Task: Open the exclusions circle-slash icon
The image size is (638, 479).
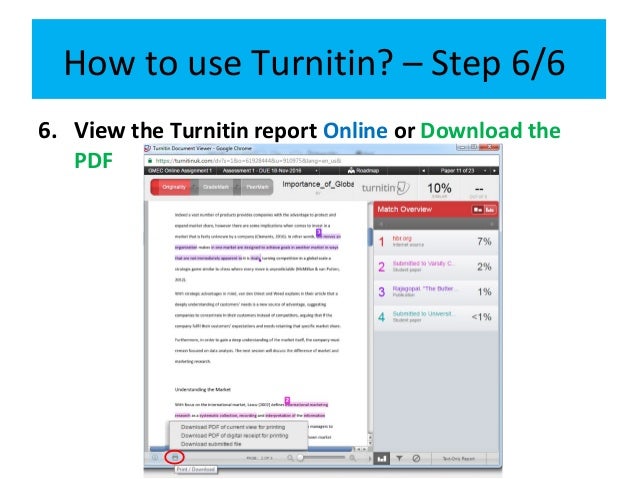Action: pos(416,459)
